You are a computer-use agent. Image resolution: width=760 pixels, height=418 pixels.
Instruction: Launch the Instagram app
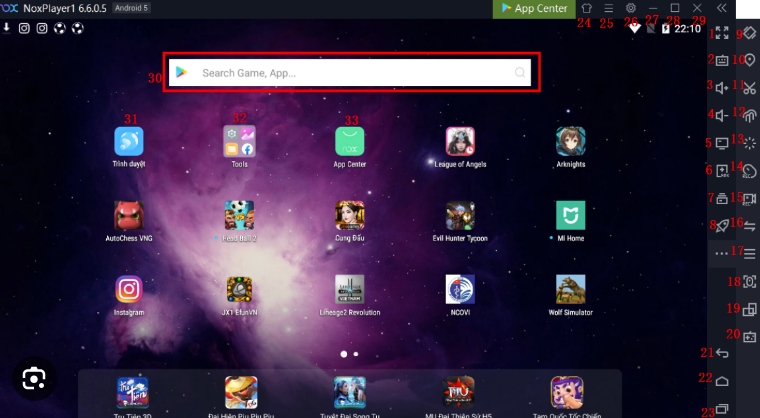tap(128, 290)
